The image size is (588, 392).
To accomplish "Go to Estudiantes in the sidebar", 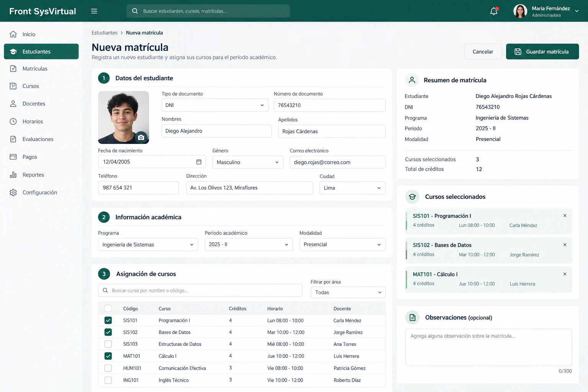I will (x=41, y=51).
